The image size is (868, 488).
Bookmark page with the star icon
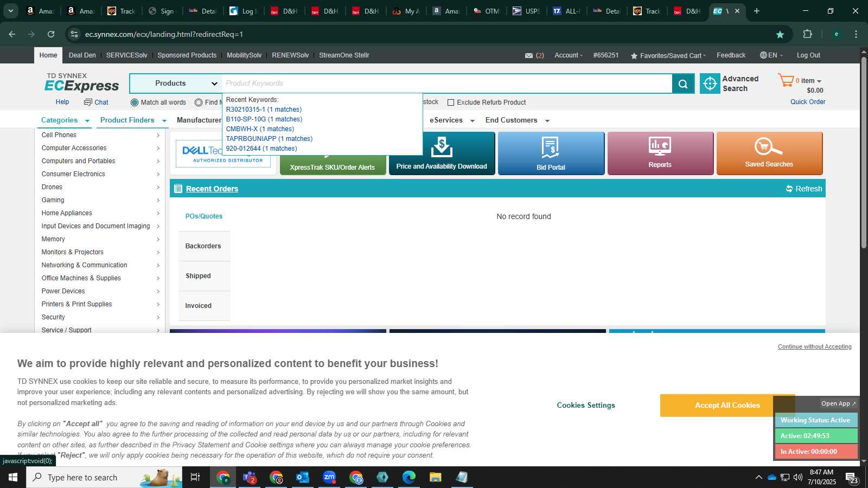click(x=780, y=34)
